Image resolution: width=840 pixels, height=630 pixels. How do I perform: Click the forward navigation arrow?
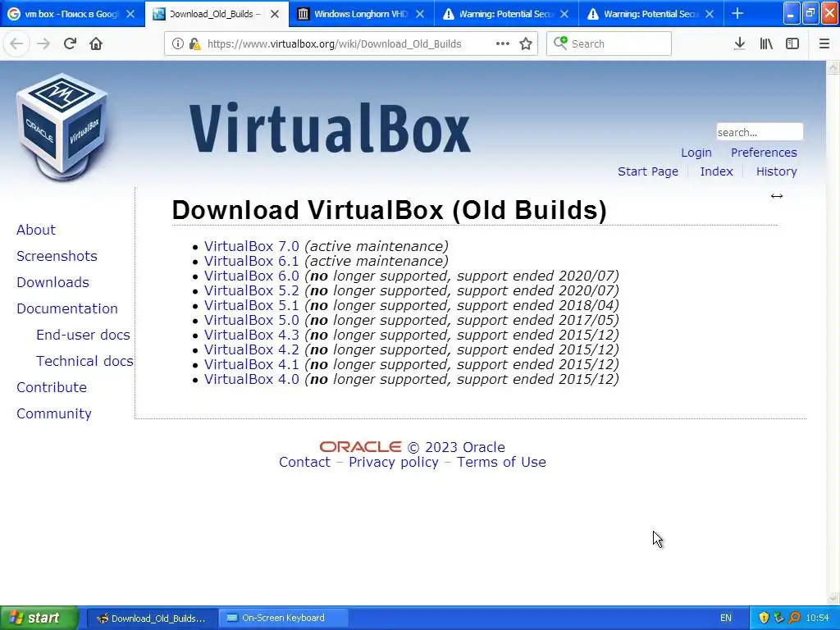point(43,43)
